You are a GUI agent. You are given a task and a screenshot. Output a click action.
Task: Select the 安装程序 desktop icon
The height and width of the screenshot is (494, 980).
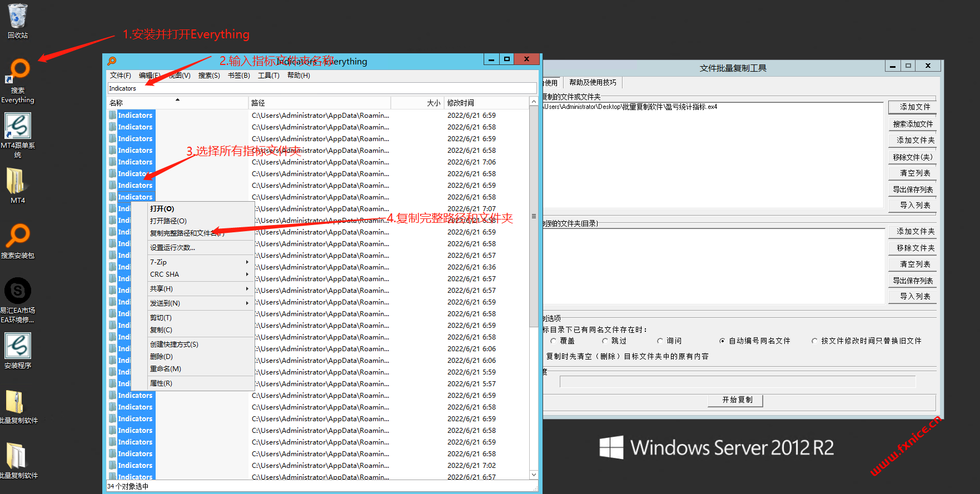(x=18, y=351)
